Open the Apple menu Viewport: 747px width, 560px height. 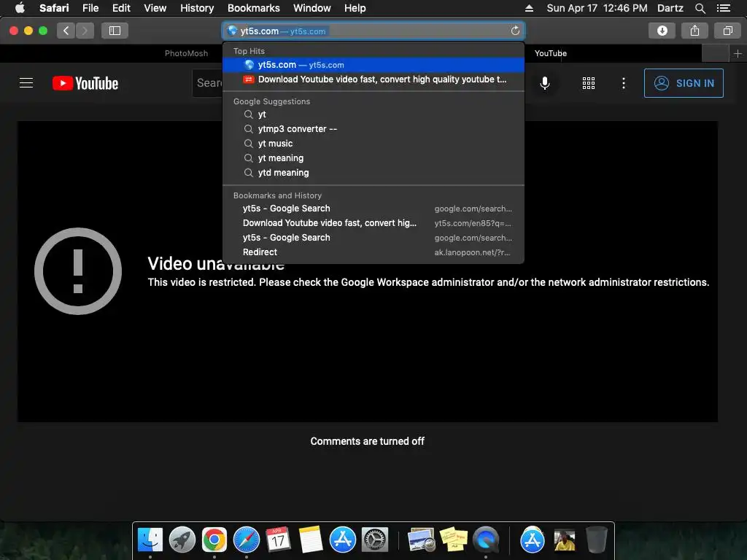[20, 8]
